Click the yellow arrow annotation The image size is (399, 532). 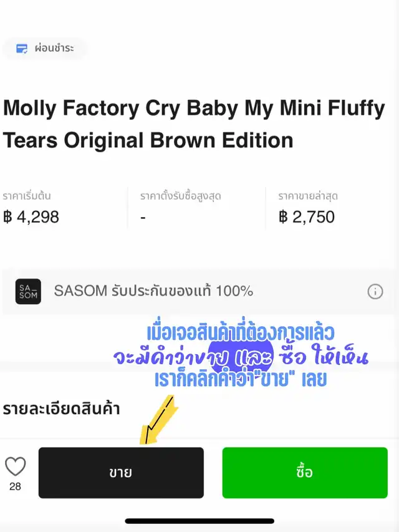[x=159, y=420]
